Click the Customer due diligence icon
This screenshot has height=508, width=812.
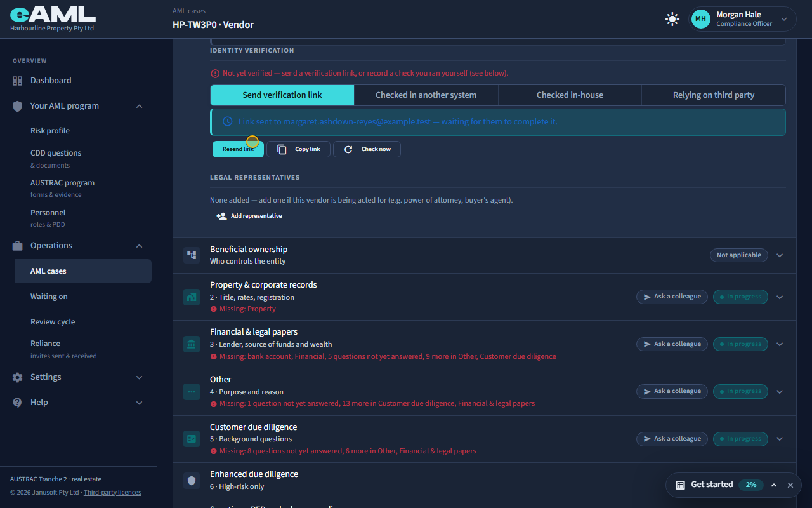click(192, 439)
